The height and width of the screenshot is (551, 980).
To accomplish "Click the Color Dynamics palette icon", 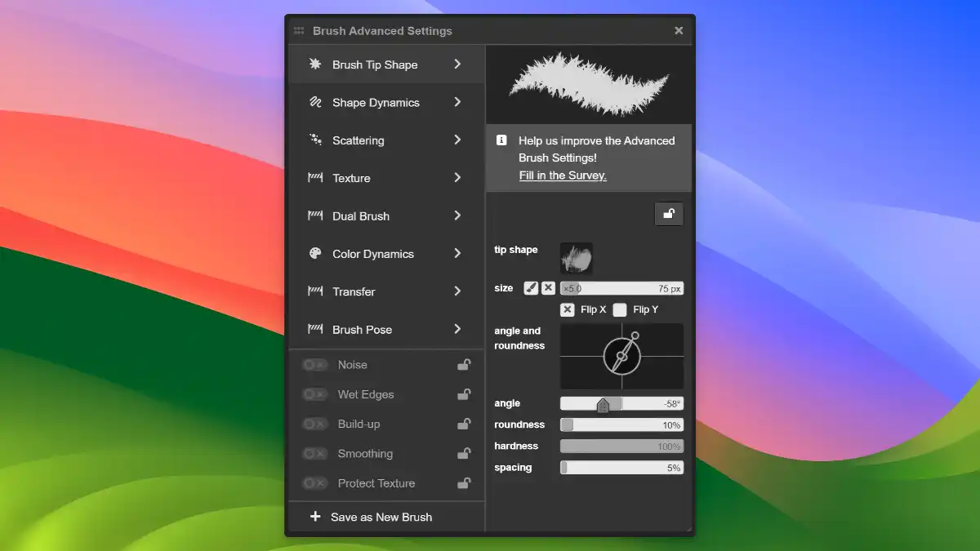I will (x=315, y=253).
